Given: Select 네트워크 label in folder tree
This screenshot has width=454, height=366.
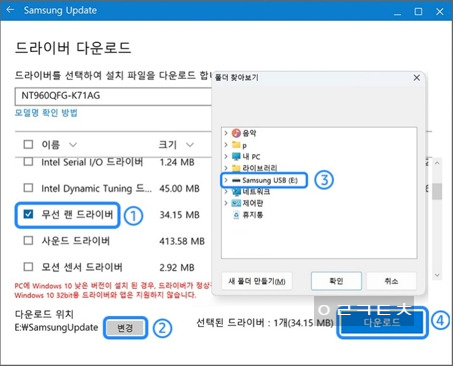Looking at the screenshot, I should [x=256, y=192].
